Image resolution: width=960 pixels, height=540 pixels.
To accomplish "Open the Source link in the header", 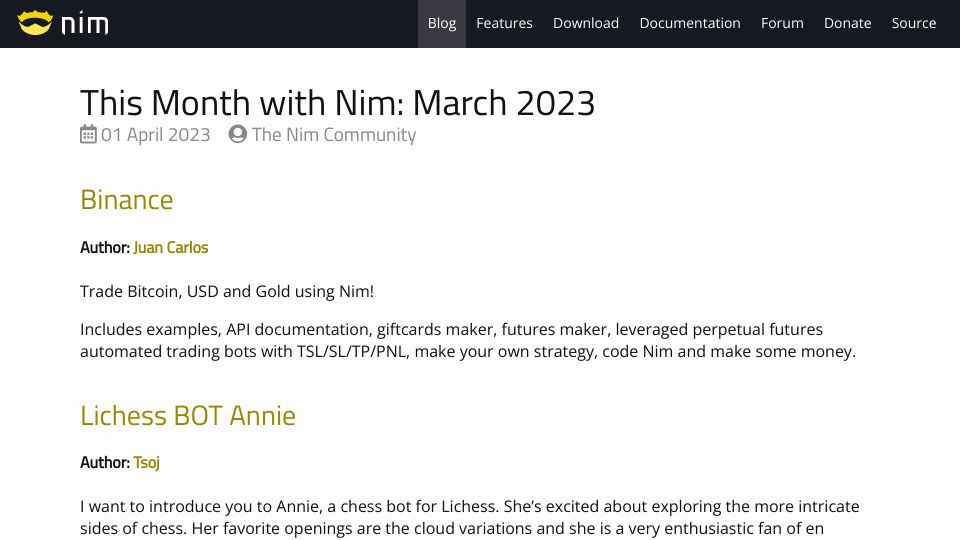I will (x=913, y=23).
